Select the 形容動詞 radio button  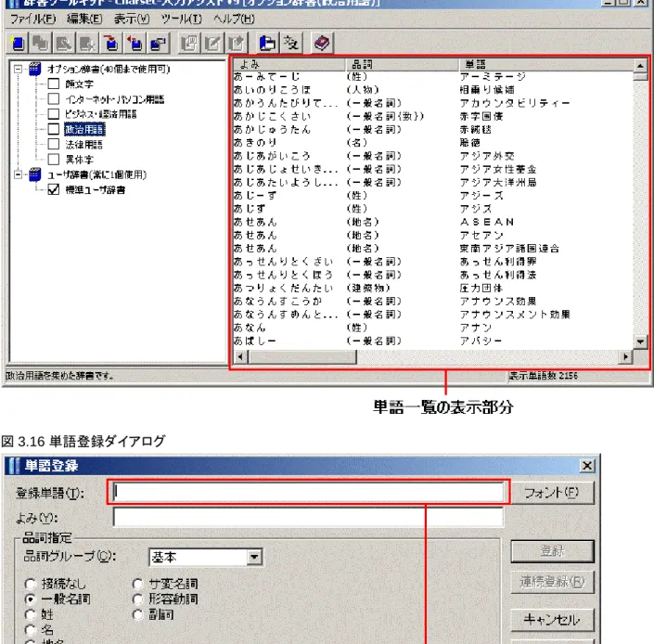point(138,599)
